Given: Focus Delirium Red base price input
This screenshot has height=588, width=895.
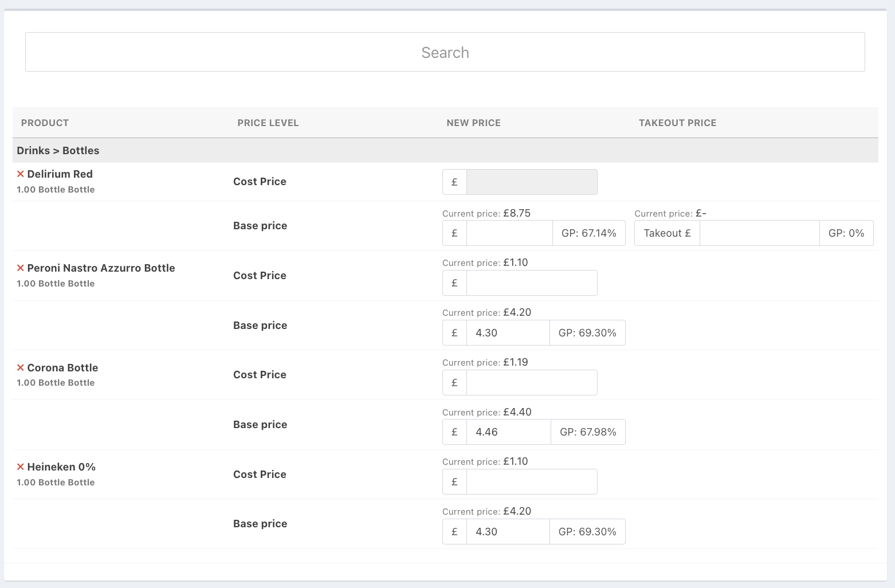Looking at the screenshot, I should pos(509,233).
